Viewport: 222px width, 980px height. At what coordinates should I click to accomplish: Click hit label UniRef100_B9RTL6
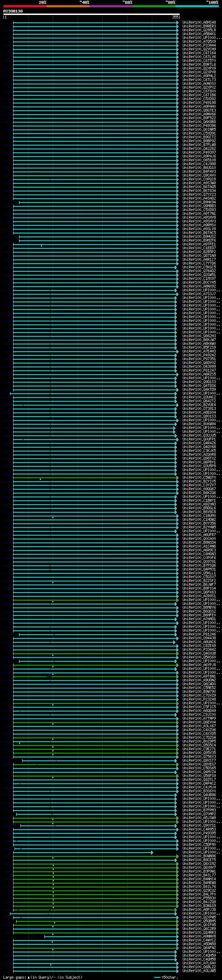[x=199, y=64]
